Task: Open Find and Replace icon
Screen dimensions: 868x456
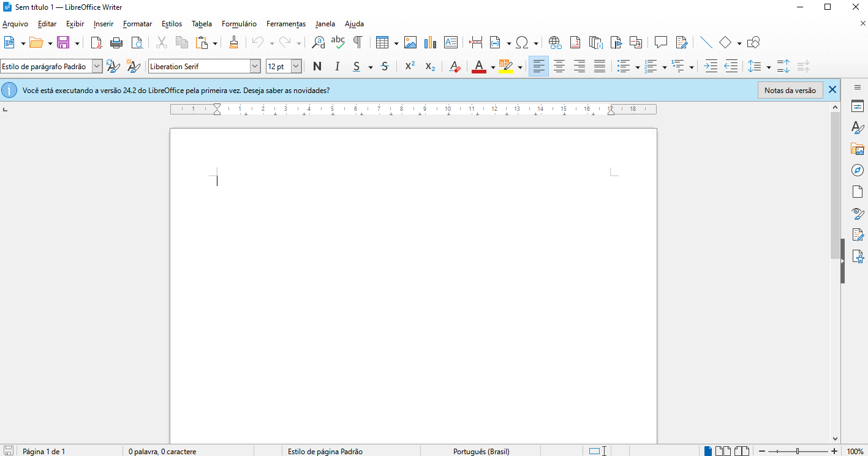Action: [319, 43]
